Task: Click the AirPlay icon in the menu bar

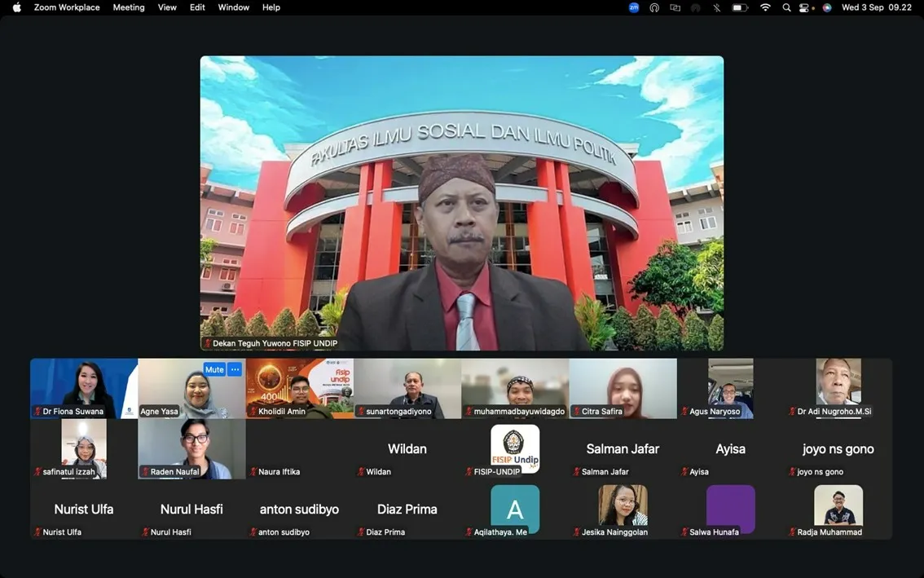Action: click(654, 7)
